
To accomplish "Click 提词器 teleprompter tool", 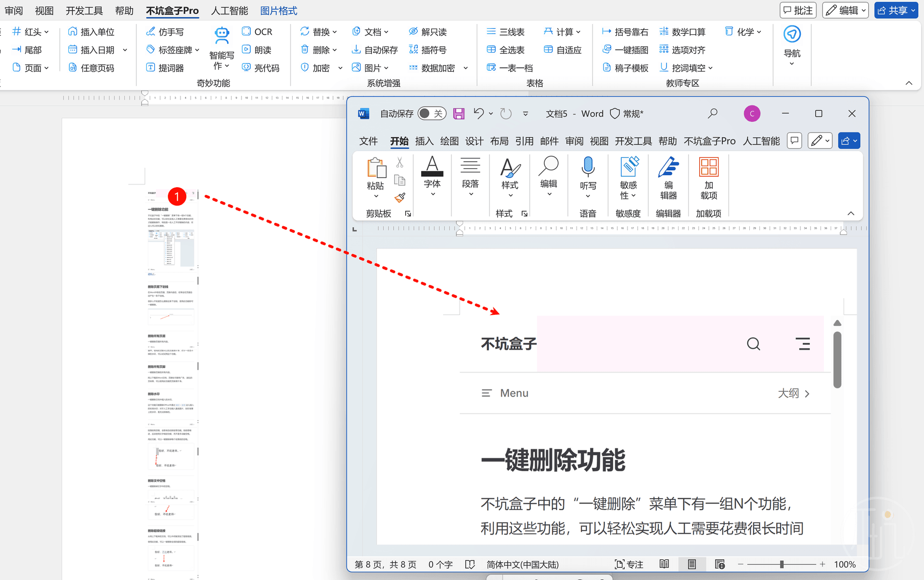I will 165,68.
